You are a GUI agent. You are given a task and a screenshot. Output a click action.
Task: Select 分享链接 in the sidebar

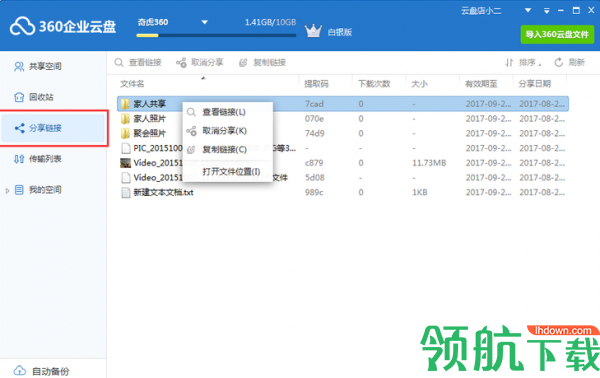[x=54, y=128]
